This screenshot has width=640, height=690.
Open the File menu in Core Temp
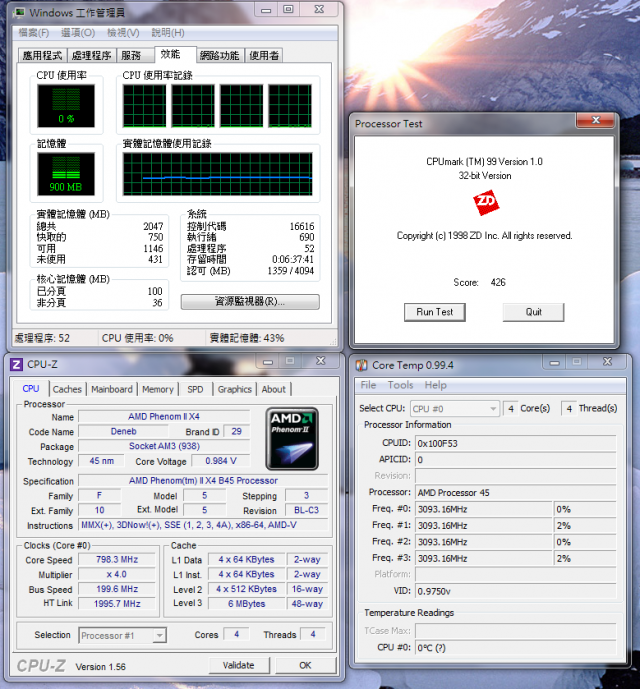(x=368, y=385)
